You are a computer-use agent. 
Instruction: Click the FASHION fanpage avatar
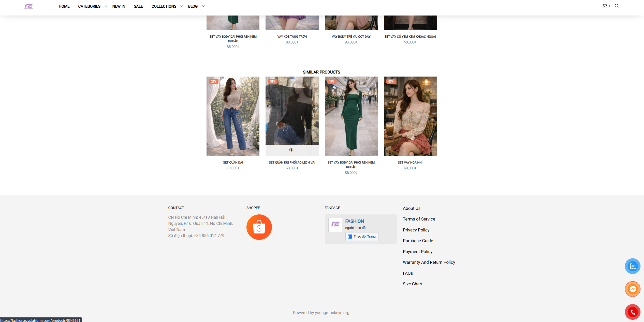click(x=335, y=225)
